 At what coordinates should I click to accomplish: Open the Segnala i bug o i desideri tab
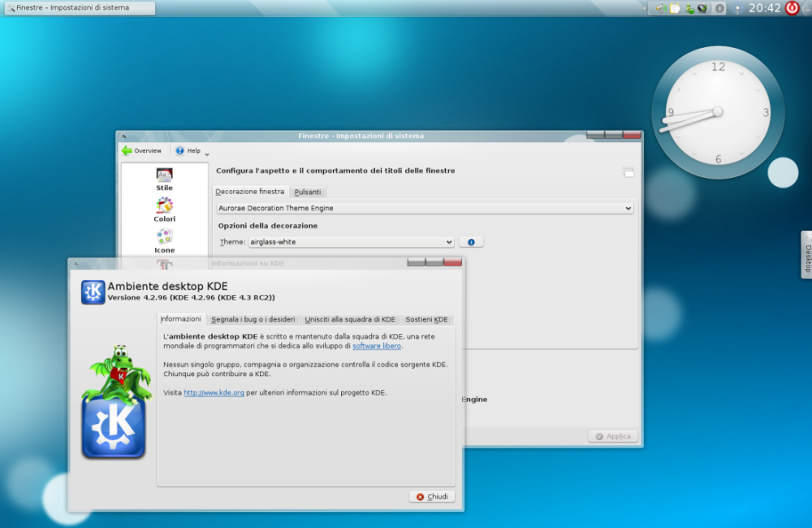253,319
